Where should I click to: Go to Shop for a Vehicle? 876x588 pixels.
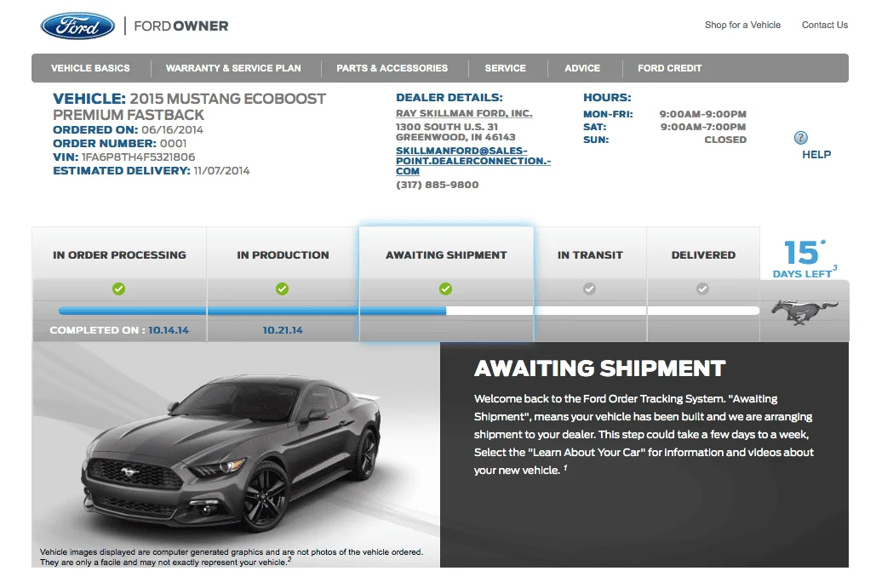pos(742,26)
